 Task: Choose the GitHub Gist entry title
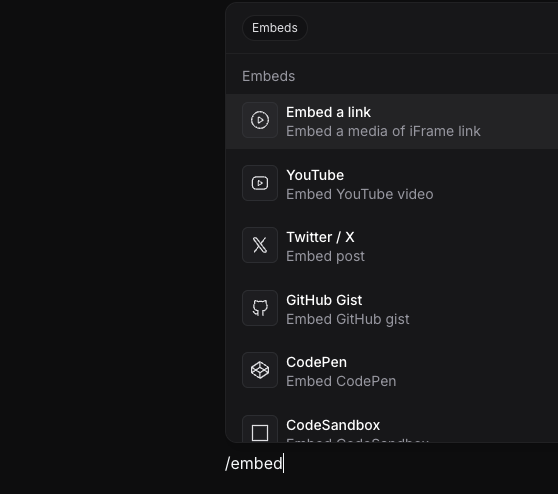[324, 300]
